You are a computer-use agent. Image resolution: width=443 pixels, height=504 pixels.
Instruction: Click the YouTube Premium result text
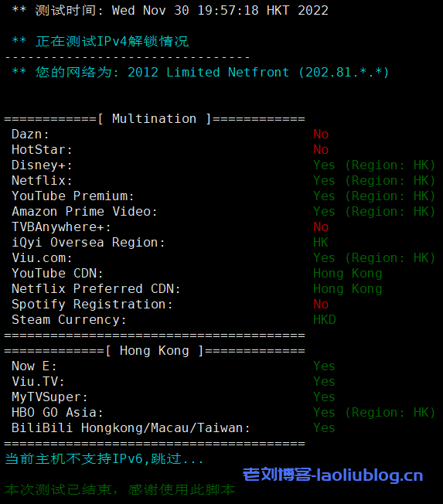[x=374, y=196]
